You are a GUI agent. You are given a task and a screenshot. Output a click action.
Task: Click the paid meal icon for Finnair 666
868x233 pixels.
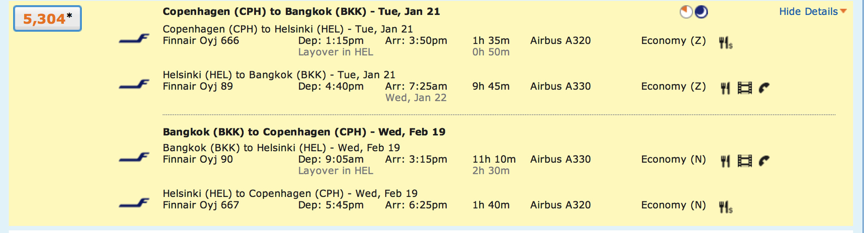[x=725, y=43]
